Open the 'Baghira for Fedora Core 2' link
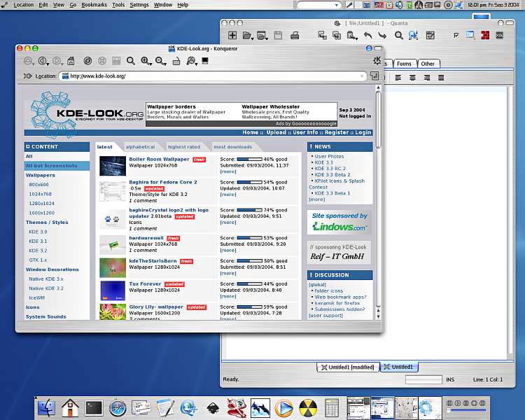The height and width of the screenshot is (420, 525). (163, 182)
